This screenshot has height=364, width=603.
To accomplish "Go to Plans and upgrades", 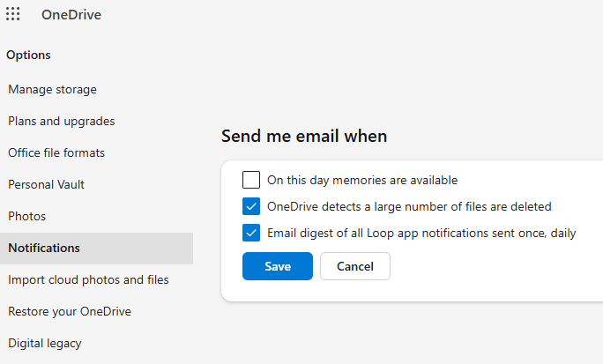I will coord(61,121).
